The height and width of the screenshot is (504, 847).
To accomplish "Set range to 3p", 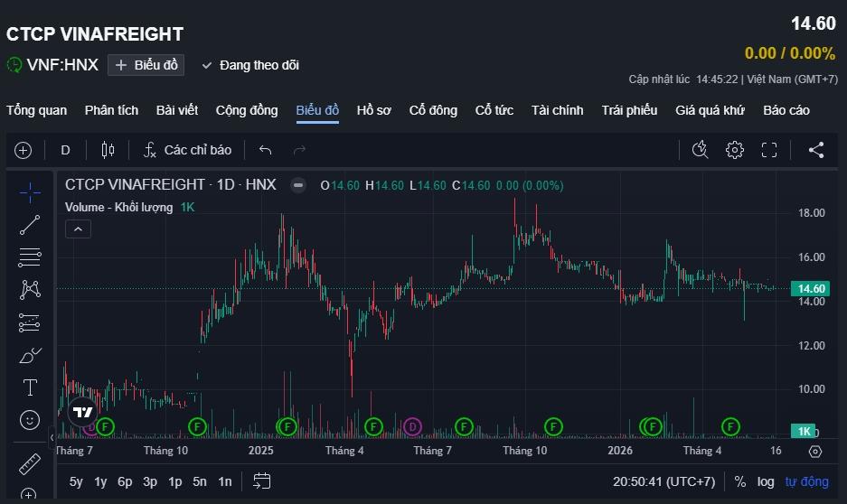I will (150, 481).
